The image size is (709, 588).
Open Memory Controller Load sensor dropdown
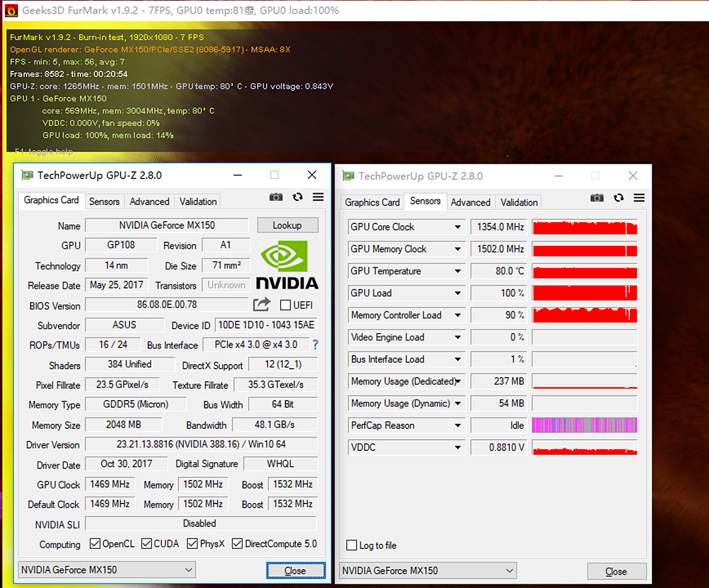(457, 315)
